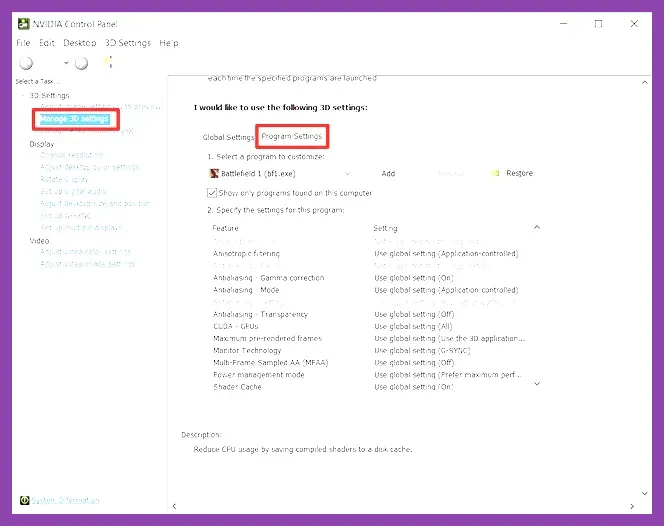Click the Back navigation button
664x526 pixels.
point(26,63)
